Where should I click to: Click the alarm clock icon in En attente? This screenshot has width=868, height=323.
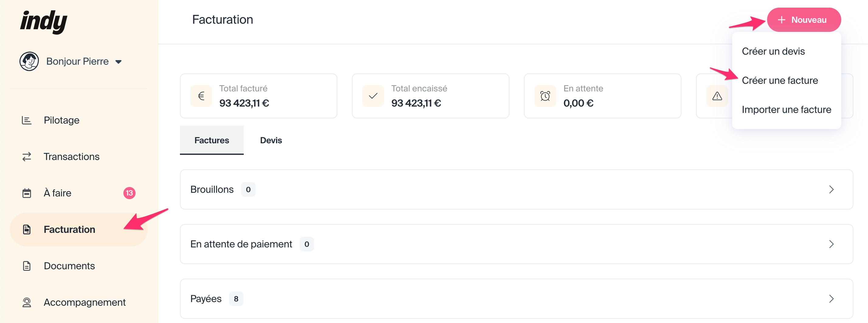545,96
